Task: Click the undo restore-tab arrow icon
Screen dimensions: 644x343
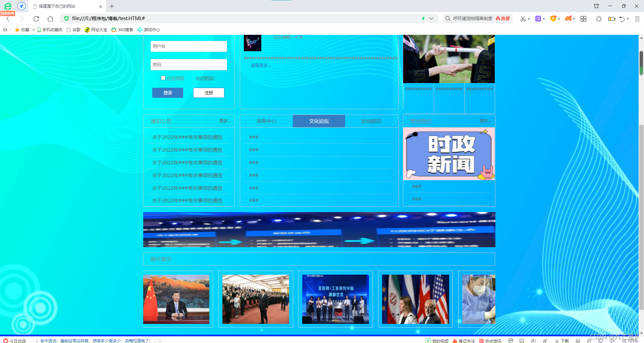Action: pyautogui.click(x=622, y=19)
